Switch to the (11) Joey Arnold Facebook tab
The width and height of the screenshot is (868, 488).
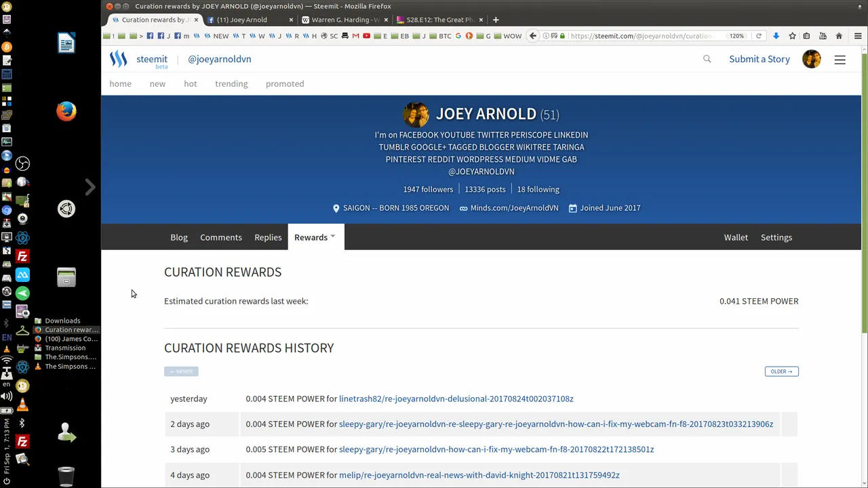click(248, 20)
